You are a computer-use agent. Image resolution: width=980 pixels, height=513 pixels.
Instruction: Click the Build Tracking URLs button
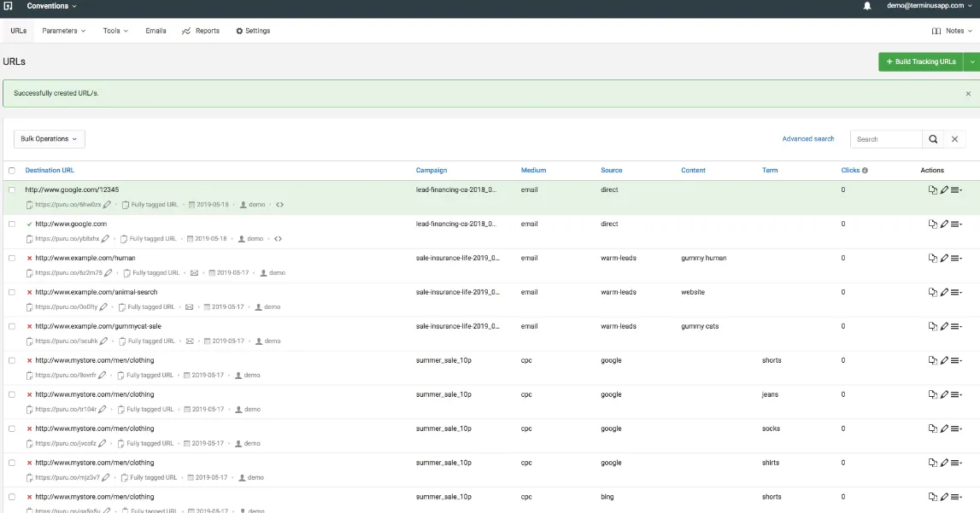(x=920, y=61)
